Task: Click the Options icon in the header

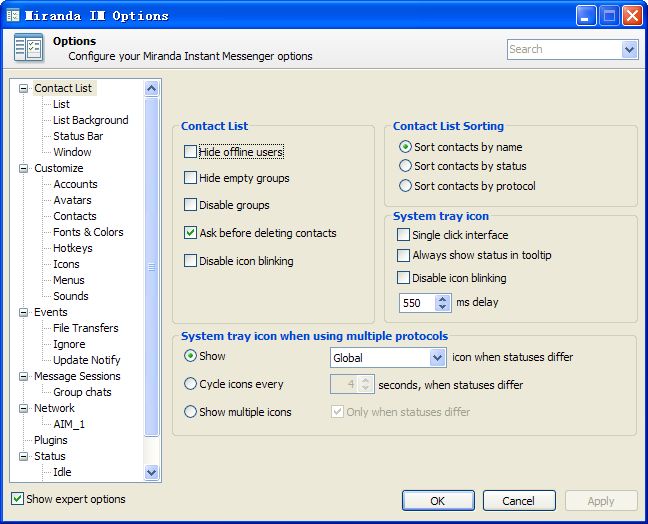Action: tap(28, 48)
